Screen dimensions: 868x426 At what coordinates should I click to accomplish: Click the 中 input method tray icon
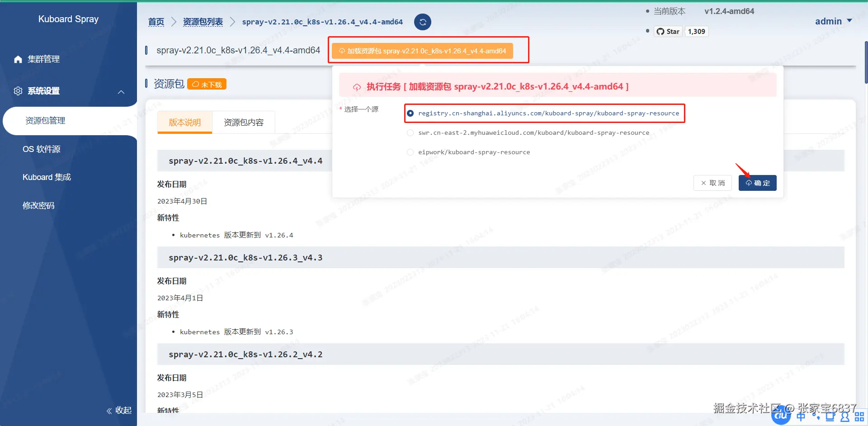click(x=801, y=417)
